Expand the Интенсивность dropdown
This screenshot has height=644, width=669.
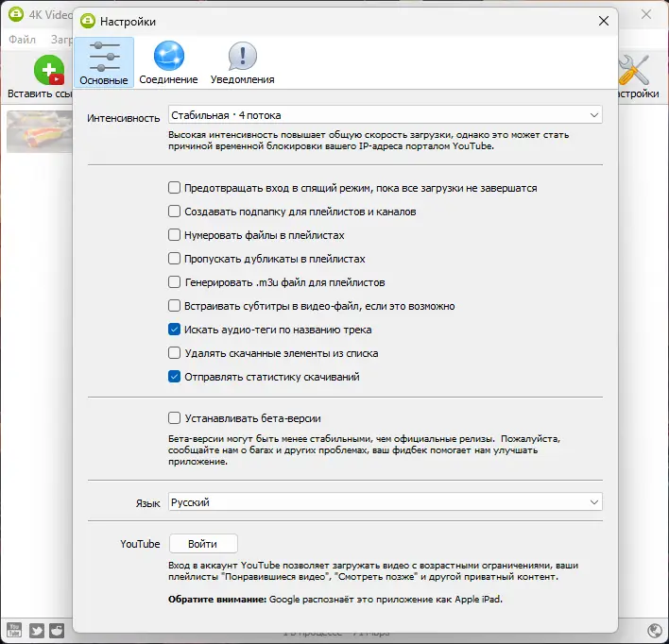coord(385,114)
